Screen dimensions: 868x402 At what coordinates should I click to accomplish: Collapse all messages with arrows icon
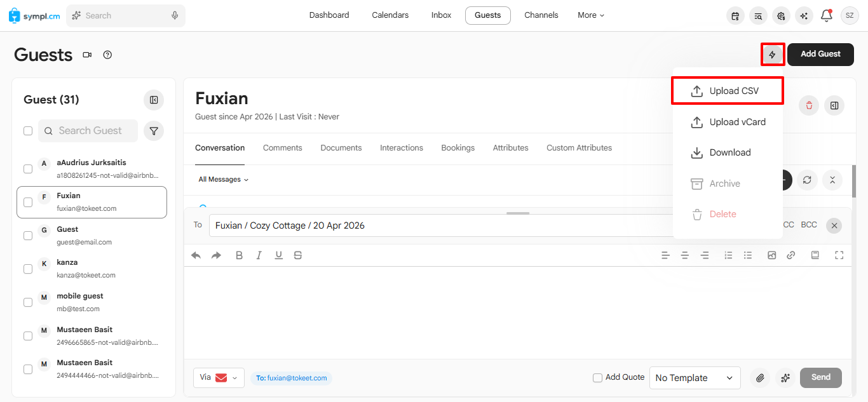tap(832, 180)
